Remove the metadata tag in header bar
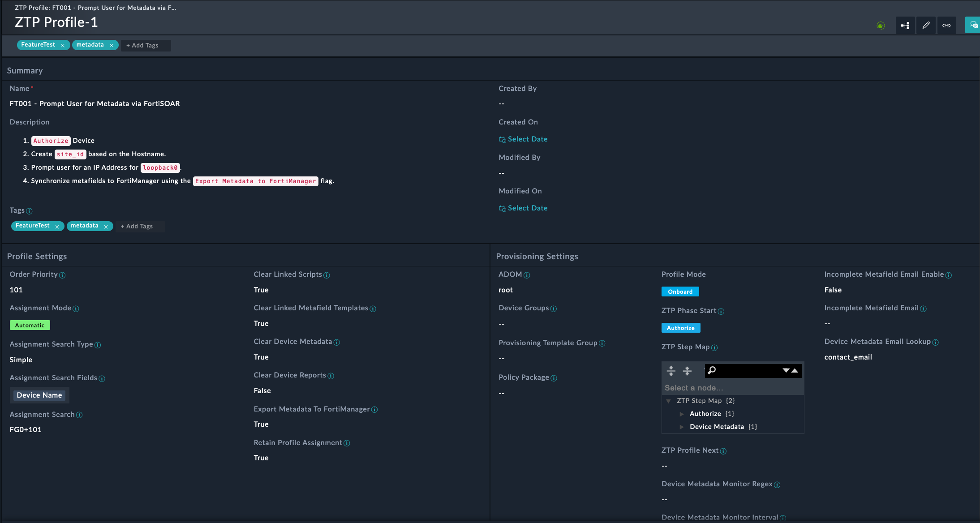This screenshot has height=523, width=980. (x=112, y=45)
